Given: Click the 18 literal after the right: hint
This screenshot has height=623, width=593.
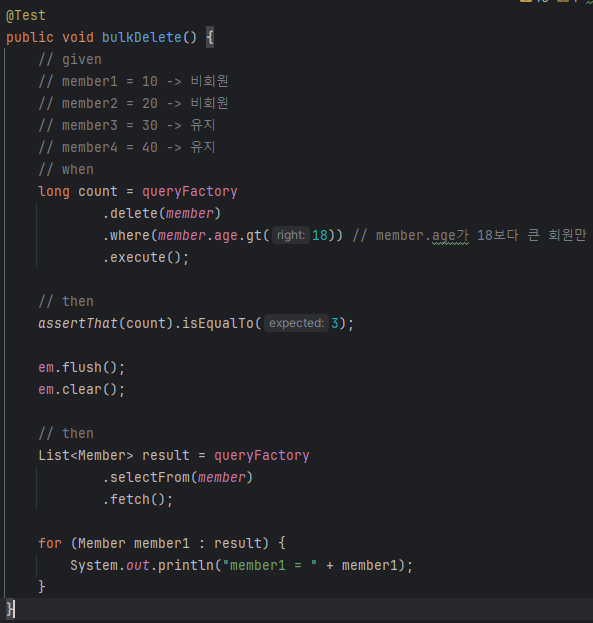Looking at the screenshot, I should (320, 236).
